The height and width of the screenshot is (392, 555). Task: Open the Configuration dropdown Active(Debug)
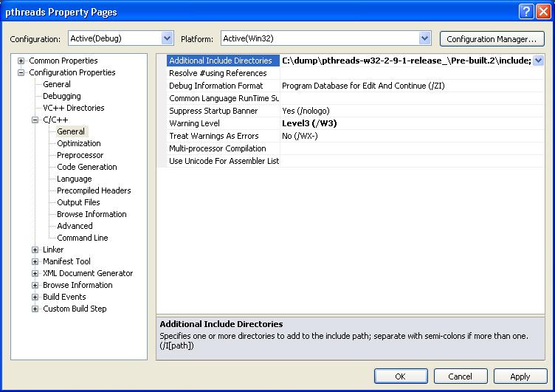pos(167,38)
